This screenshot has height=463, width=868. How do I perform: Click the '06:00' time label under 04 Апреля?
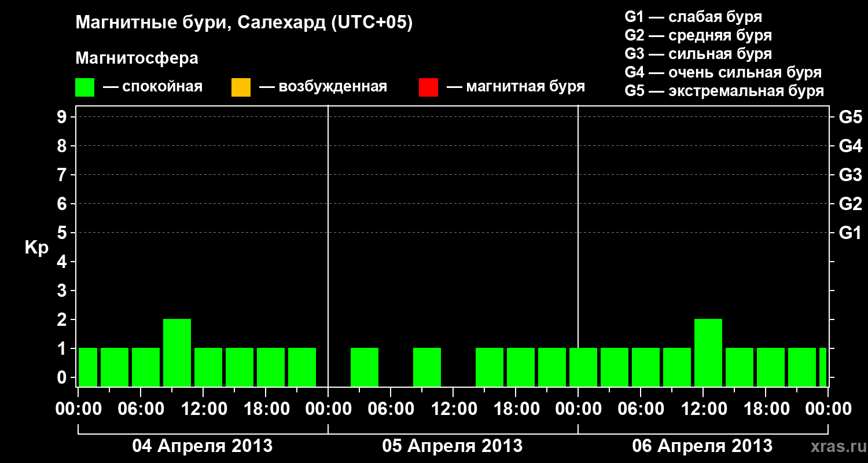140,409
